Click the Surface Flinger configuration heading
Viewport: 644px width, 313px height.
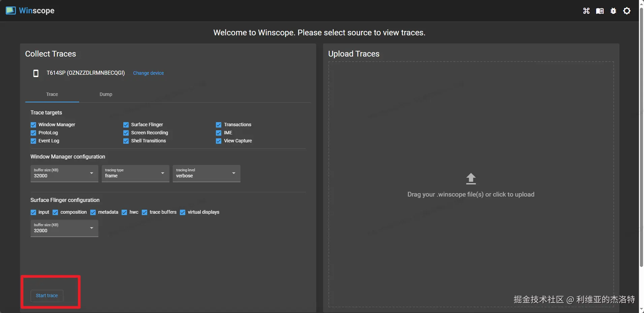click(65, 200)
